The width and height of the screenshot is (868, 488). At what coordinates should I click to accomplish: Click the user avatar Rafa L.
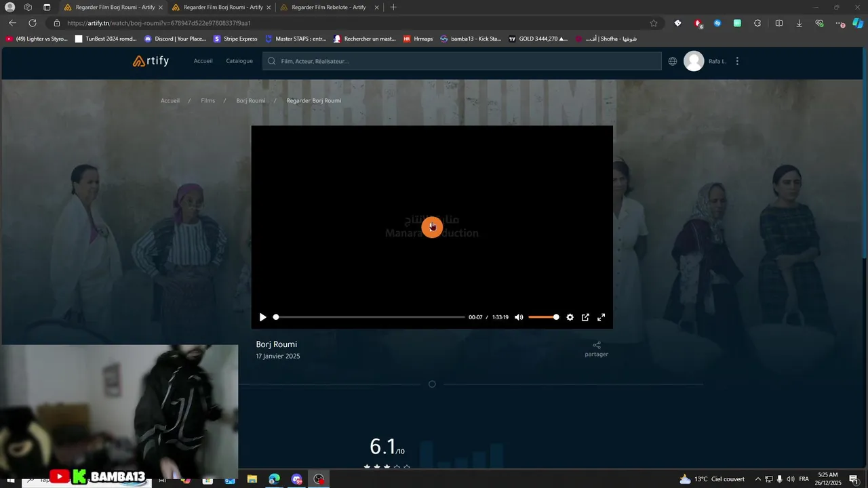[694, 61]
